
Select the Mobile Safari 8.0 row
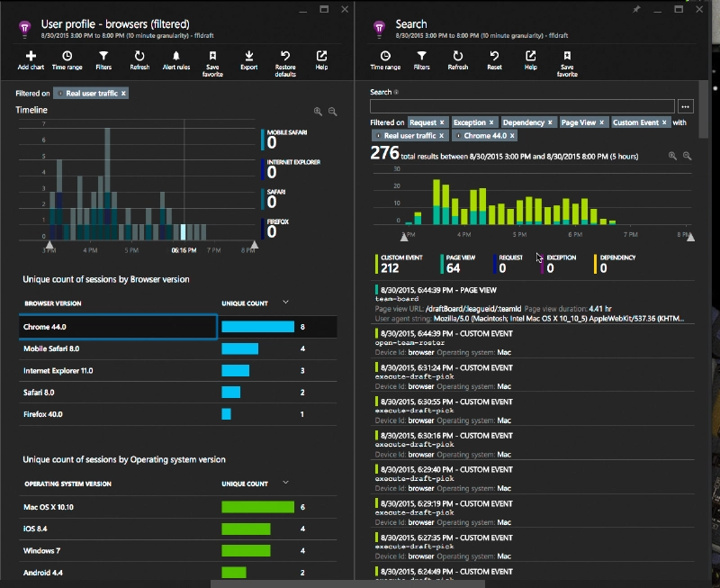177,348
